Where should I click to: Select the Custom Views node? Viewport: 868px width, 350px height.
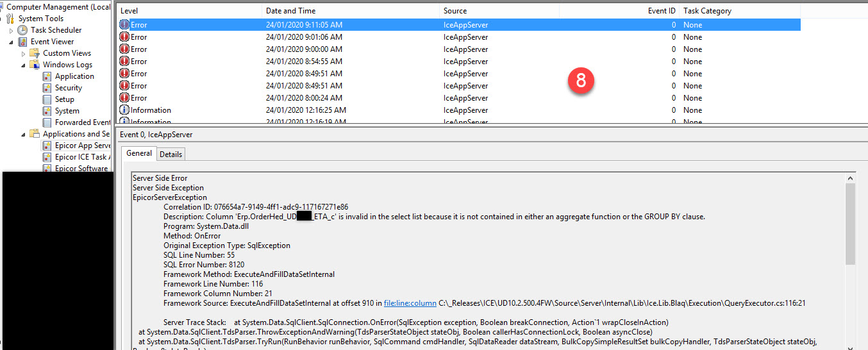click(67, 53)
